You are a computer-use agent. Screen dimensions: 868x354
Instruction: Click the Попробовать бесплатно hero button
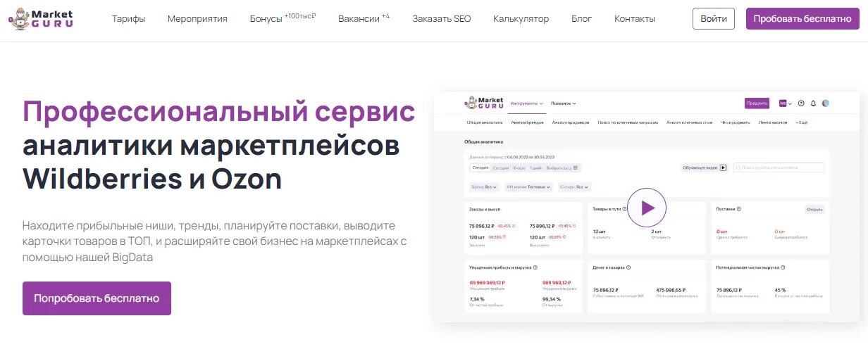[x=97, y=298]
